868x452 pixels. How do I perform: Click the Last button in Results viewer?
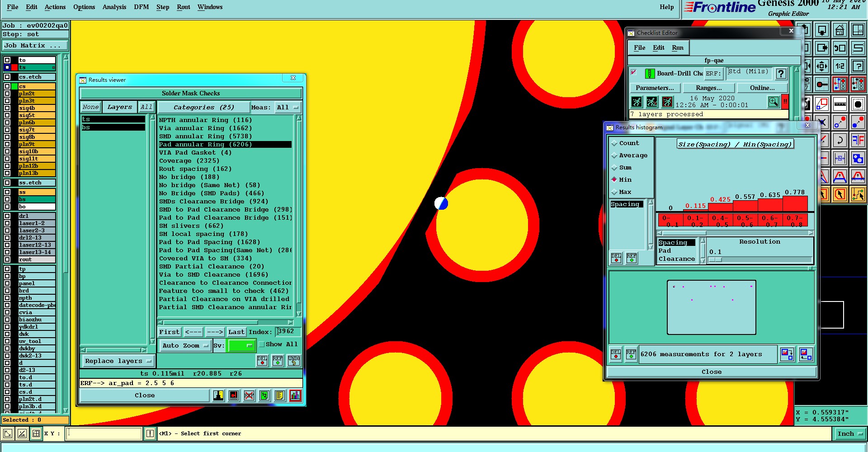236,332
